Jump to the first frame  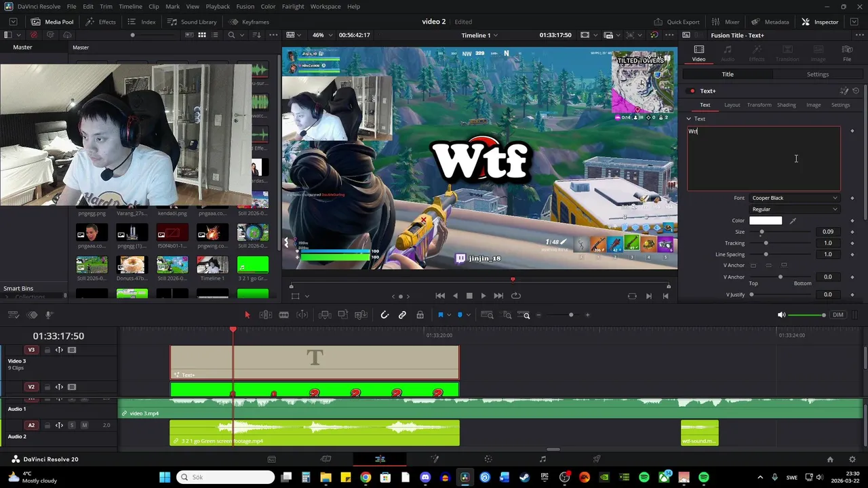coord(440,296)
